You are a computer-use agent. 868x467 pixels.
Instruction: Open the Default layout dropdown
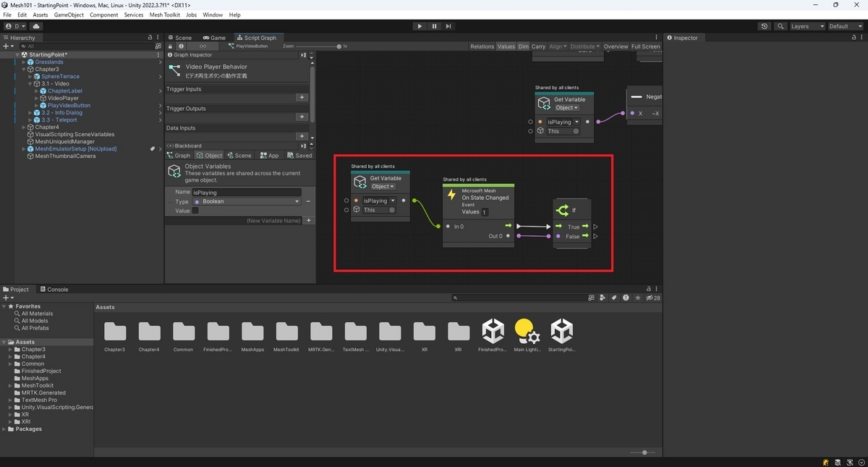pyautogui.click(x=845, y=26)
